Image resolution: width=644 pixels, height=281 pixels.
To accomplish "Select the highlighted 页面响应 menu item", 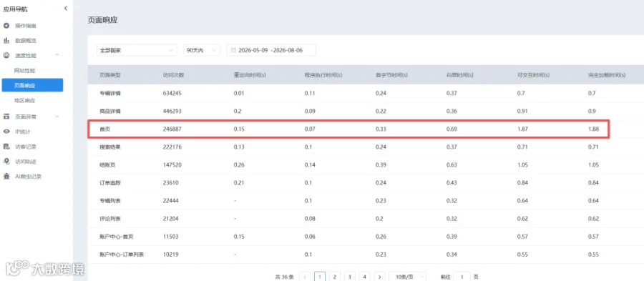I will pos(32,85).
